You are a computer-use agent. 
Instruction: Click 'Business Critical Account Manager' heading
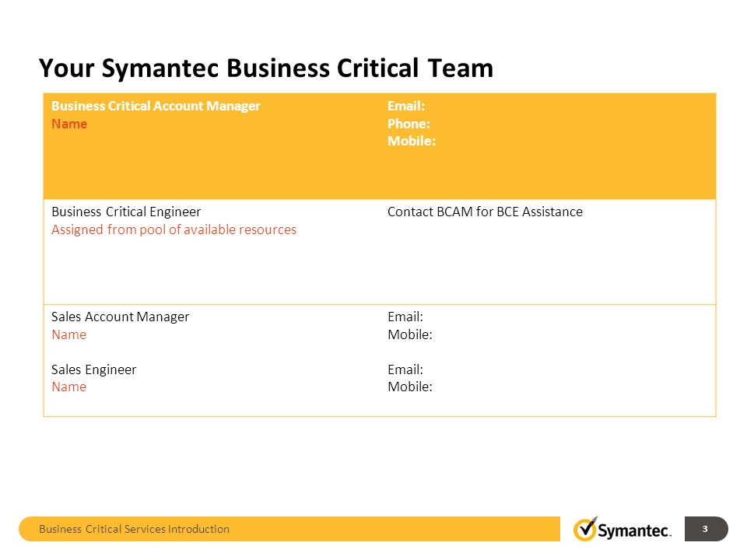tap(156, 106)
